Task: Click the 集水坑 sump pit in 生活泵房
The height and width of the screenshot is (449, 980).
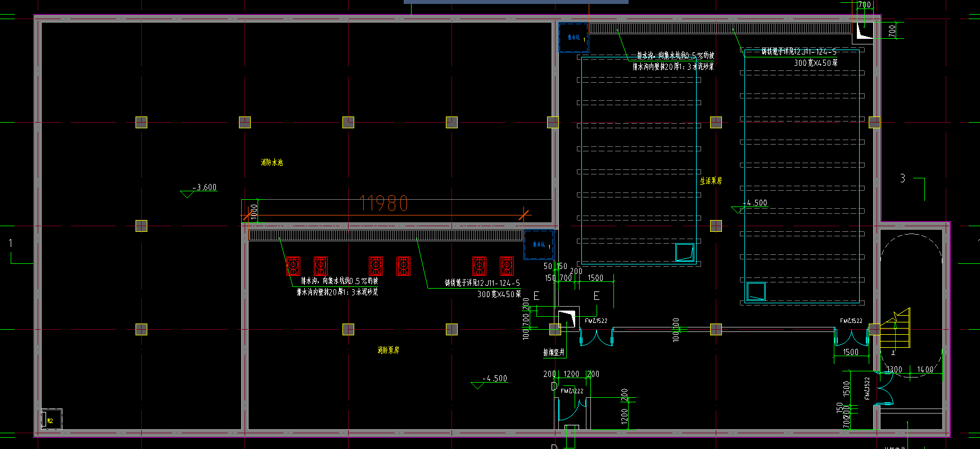Action: (x=573, y=38)
